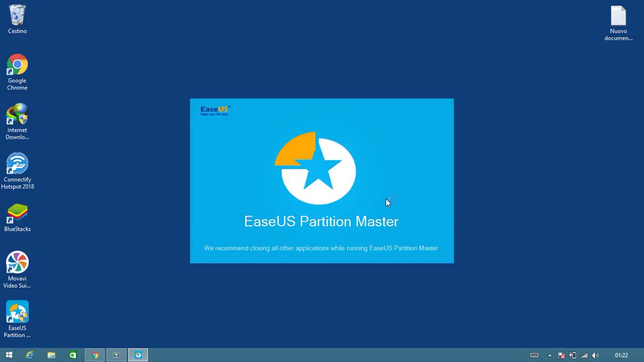Select the EaseUS Partition Master desktop shortcut
This screenshot has height=362, width=644.
click(x=17, y=319)
